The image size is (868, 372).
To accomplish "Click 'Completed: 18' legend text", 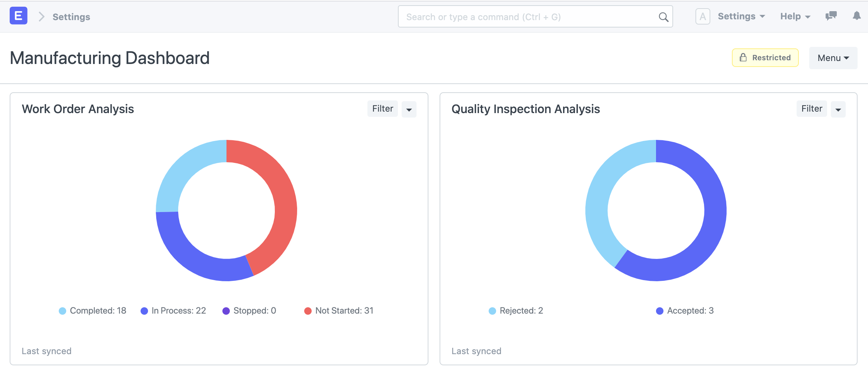I will click(98, 311).
